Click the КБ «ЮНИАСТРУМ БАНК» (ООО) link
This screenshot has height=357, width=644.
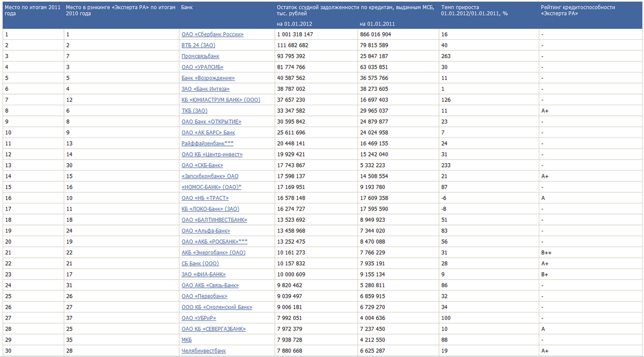tap(220, 100)
